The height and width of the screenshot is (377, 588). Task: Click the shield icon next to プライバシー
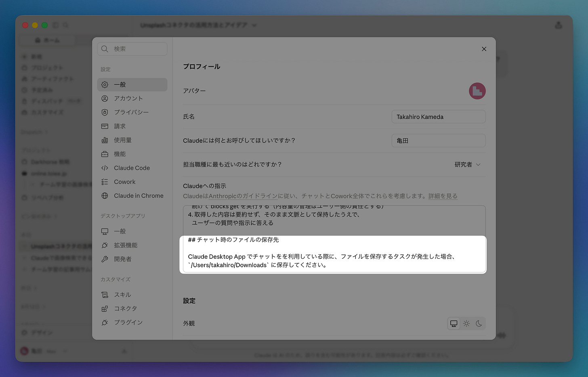pos(105,112)
